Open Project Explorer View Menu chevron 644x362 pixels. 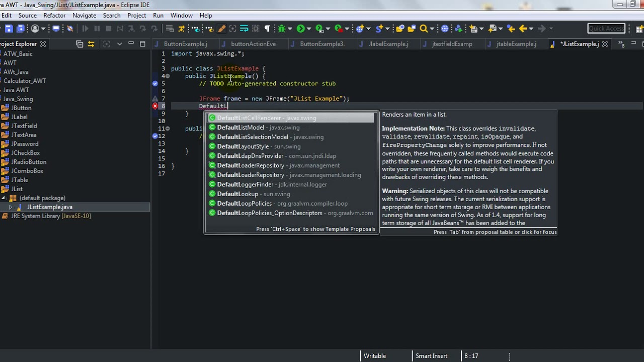tap(119, 44)
